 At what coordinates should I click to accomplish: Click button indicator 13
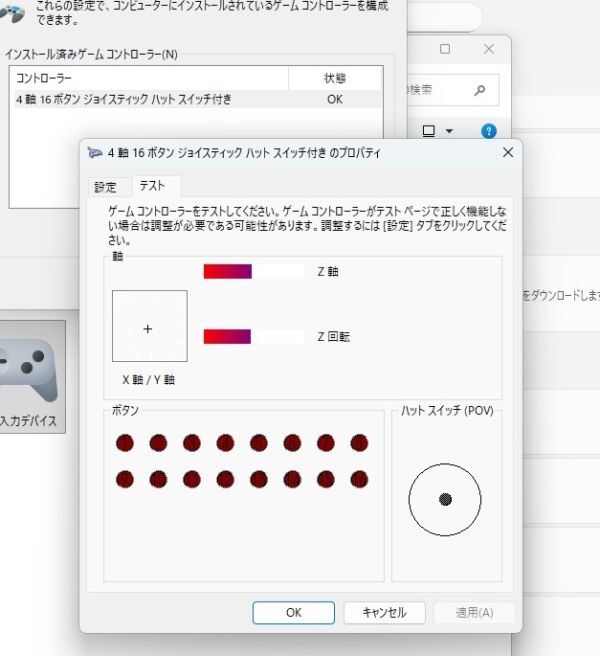pos(259,479)
